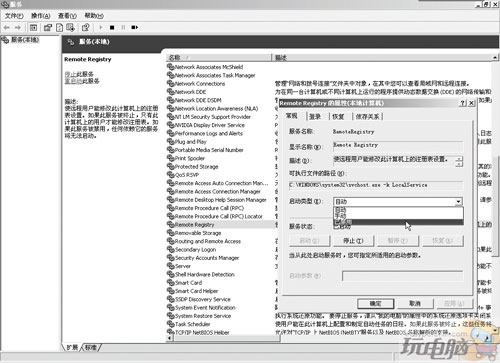Click the Forward arrow in the toolbar

18,28
